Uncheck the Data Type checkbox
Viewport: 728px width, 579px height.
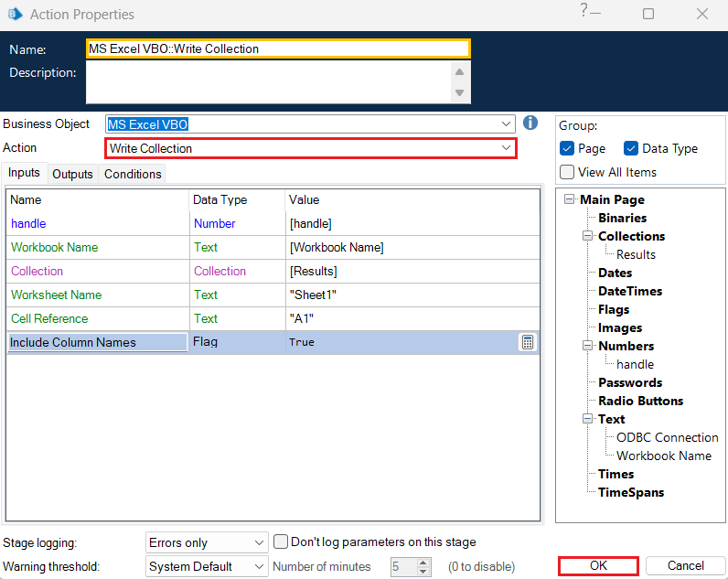[x=631, y=148]
